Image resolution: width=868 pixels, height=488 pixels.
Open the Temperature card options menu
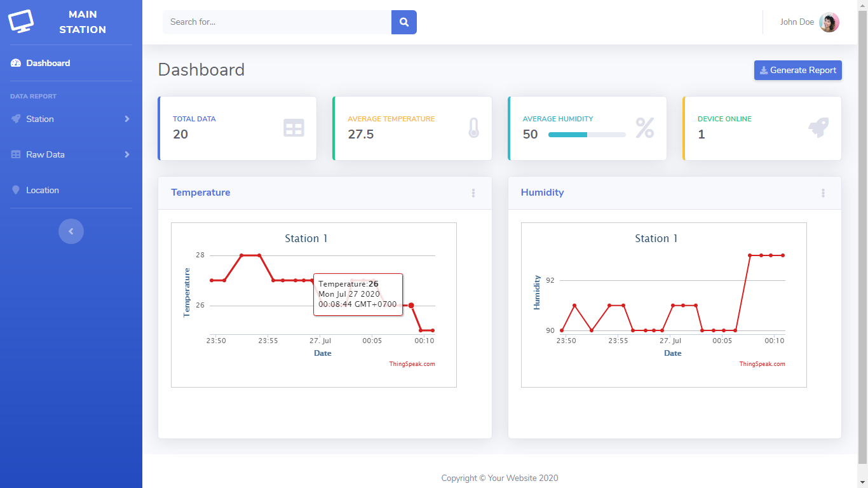tap(473, 193)
